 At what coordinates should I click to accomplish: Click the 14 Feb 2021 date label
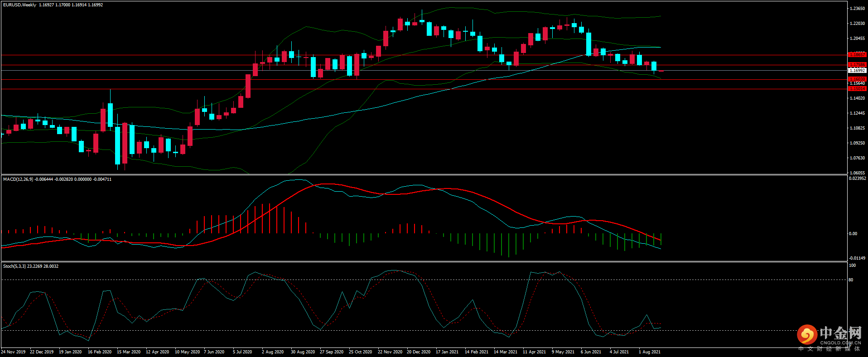477,352
